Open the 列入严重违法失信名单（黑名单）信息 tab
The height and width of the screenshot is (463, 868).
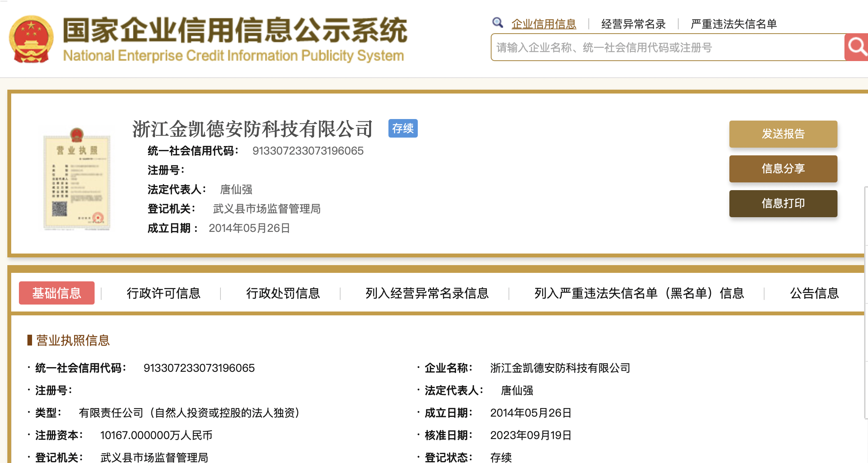639,293
